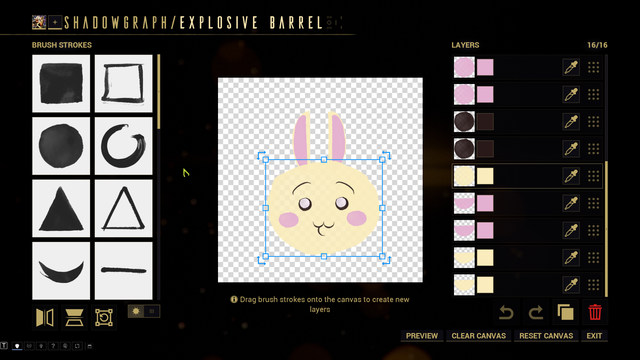Click the T icon in the bottom-left bar
This screenshot has width=640, height=360.
point(4,346)
